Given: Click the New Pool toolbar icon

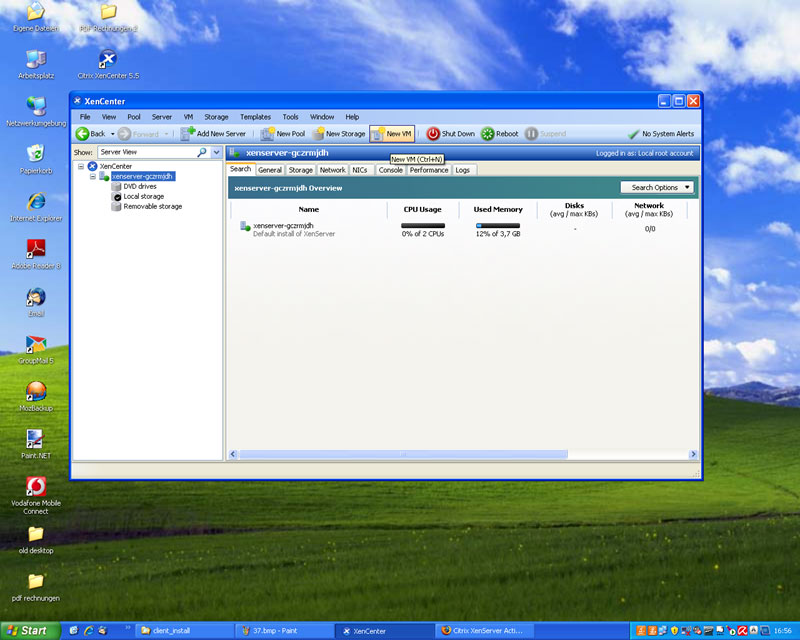Looking at the screenshot, I should (x=267, y=134).
